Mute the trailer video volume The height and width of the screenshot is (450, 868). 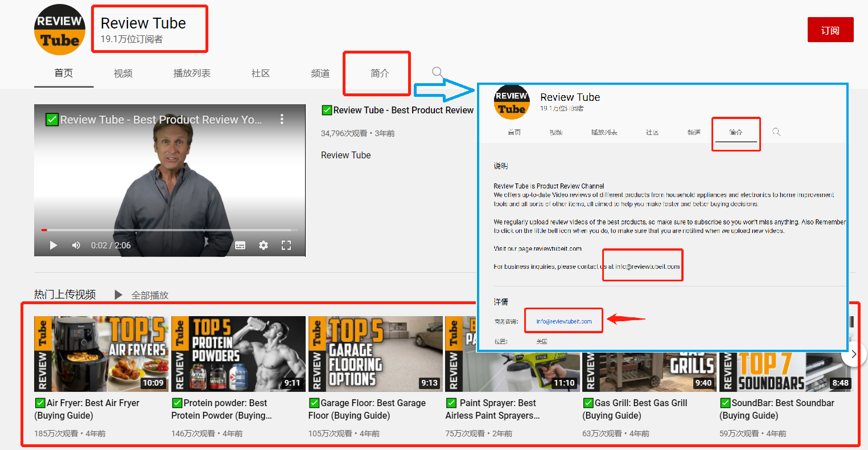tap(76, 245)
